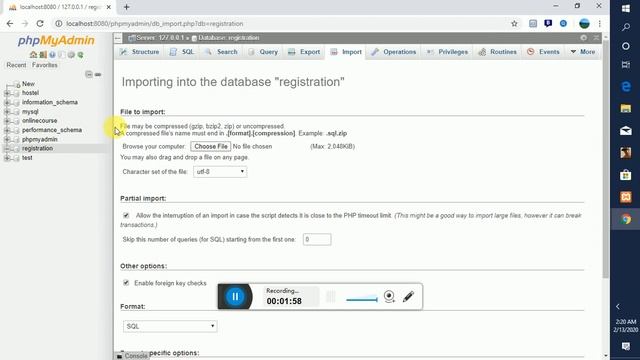The height and width of the screenshot is (360, 640).
Task: Click the Choose File button
Action: pyautogui.click(x=211, y=146)
